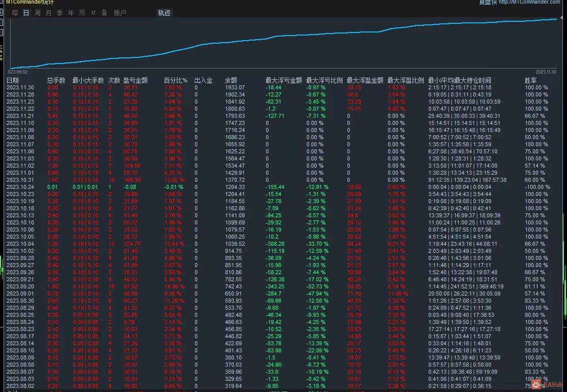Switch to the 账户 account tab
Image resolution: width=567 pixels, height=392 pixels.
(120, 13)
